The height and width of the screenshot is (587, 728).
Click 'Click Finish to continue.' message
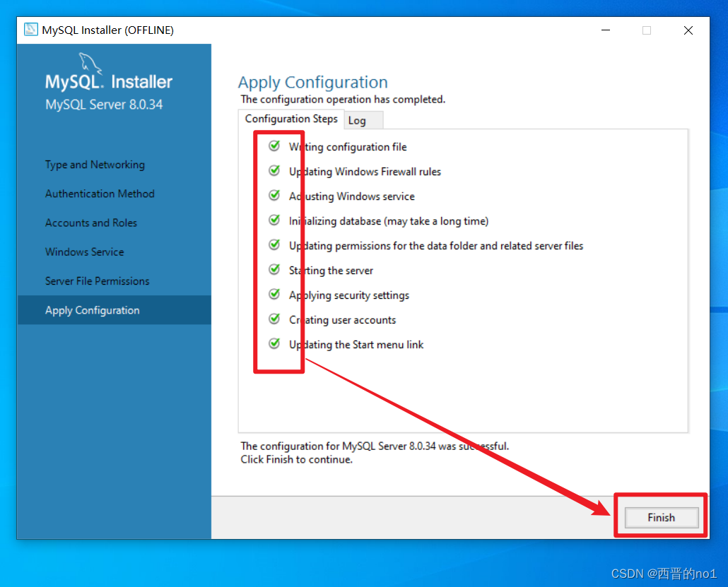pos(297,459)
